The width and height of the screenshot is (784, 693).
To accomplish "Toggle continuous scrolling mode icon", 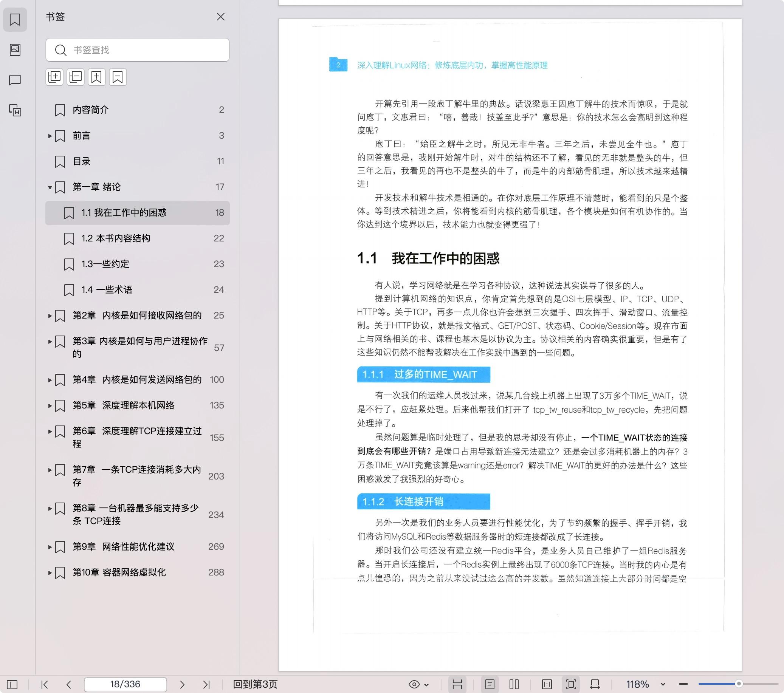I will (457, 684).
